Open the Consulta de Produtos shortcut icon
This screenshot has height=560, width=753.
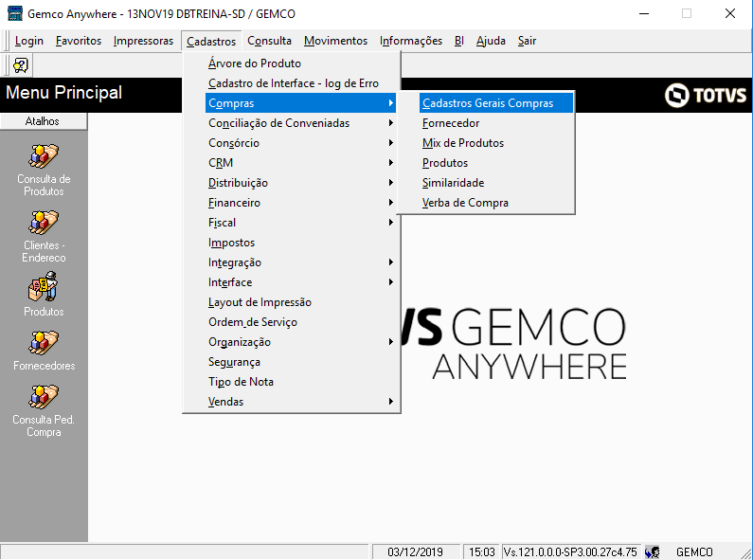[44, 156]
